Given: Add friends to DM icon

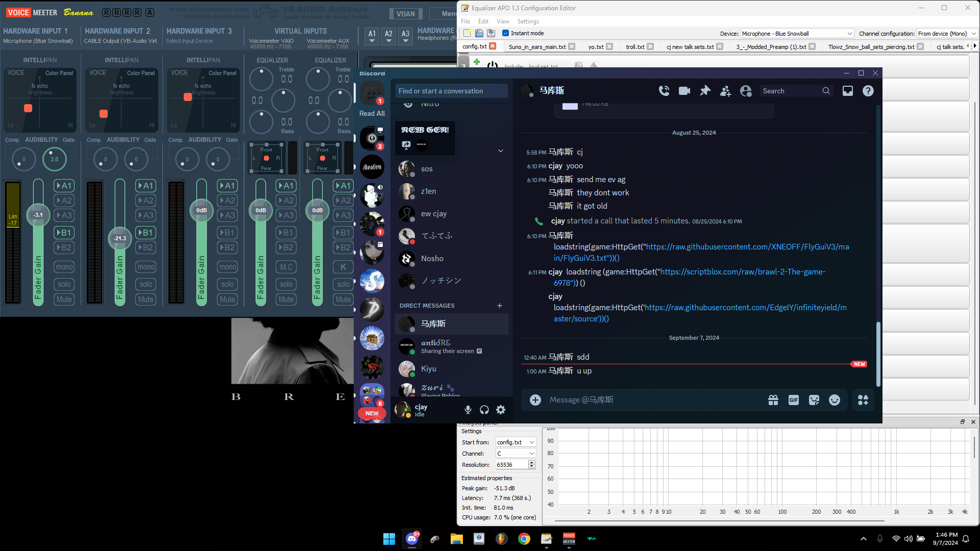Looking at the screenshot, I should [725, 91].
